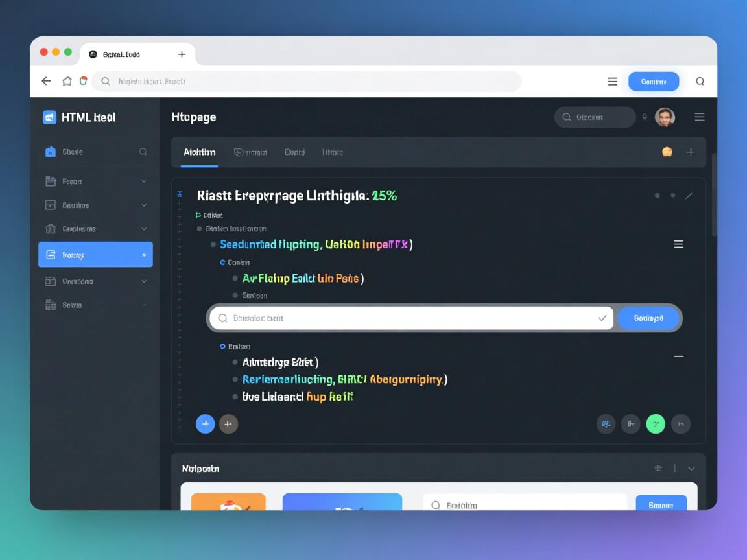This screenshot has height=560, width=747.
Task: Click the user profile avatar
Action: click(x=665, y=117)
